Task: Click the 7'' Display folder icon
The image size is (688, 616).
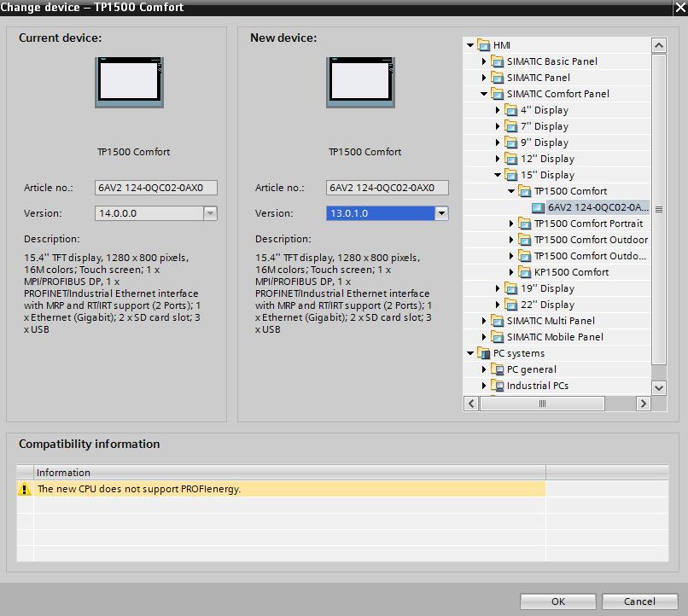Action: pos(510,126)
